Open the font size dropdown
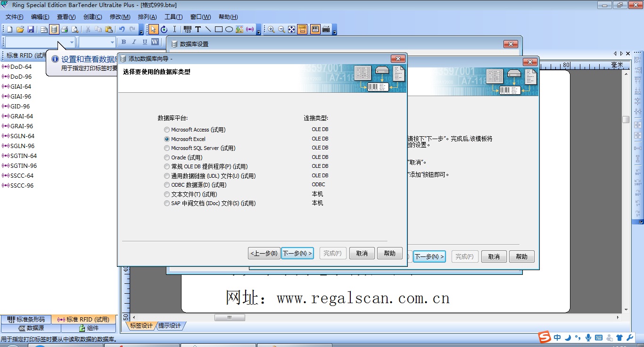644x347 pixels. point(112,42)
